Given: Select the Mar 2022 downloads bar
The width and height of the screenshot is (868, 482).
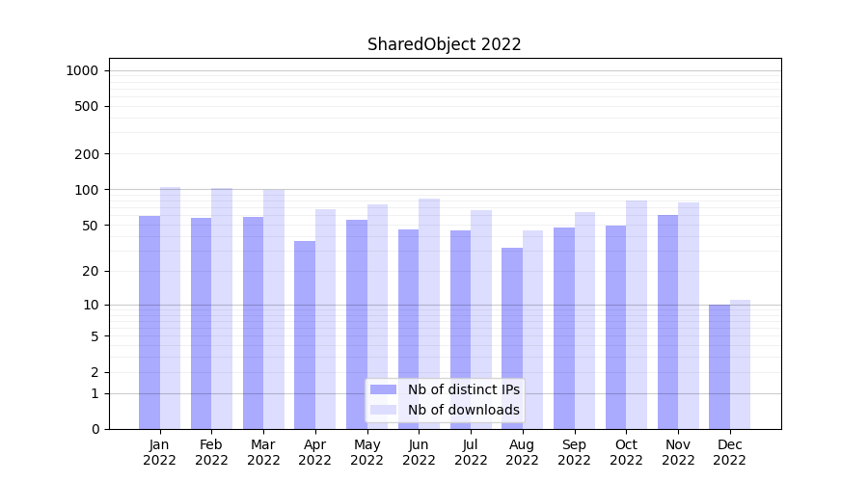Looking at the screenshot, I should point(274,308).
